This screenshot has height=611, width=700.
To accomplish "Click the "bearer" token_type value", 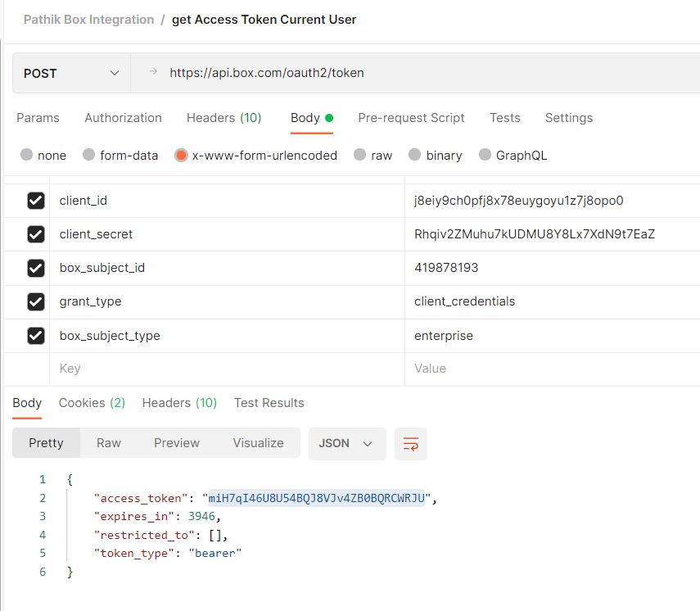I will (x=215, y=554).
